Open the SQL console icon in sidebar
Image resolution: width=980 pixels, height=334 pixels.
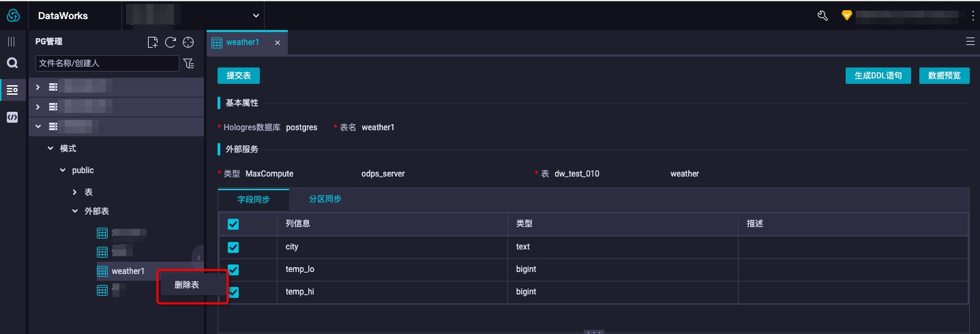[x=12, y=117]
